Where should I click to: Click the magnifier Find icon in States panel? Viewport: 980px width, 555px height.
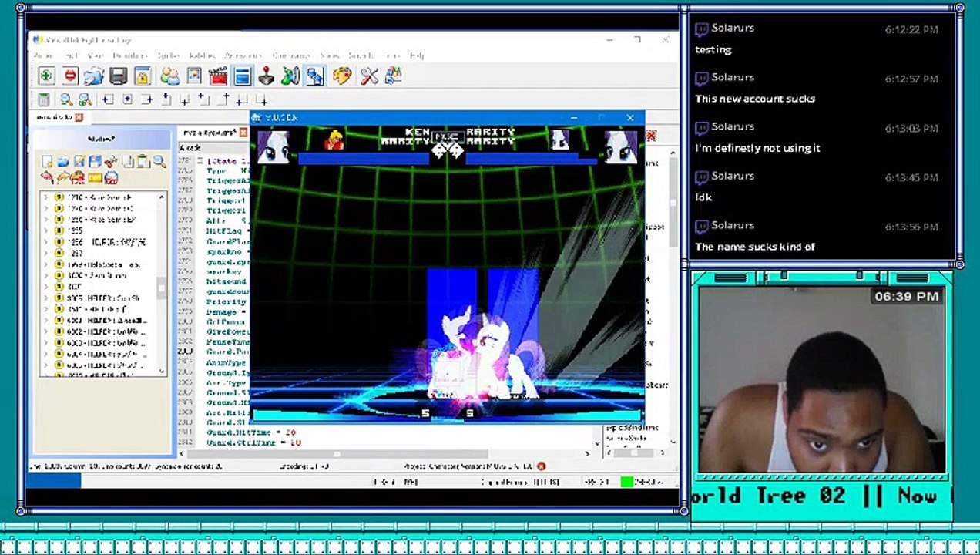click(x=159, y=162)
